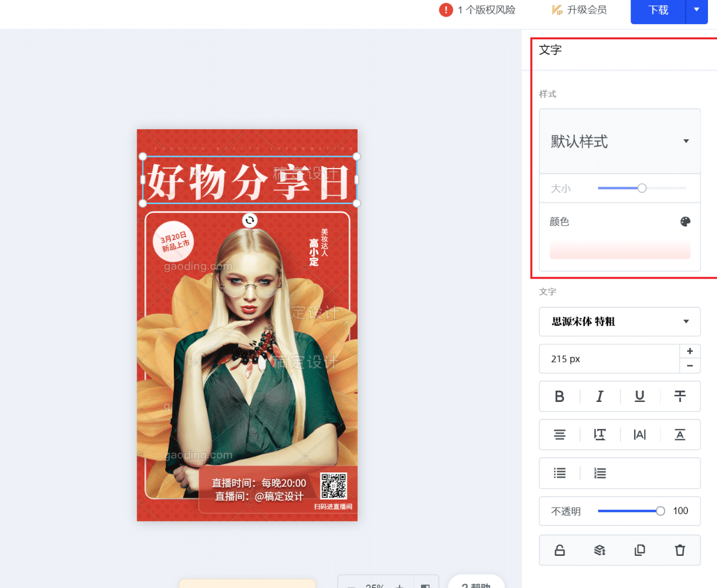Open text vertical alignment option
This screenshot has height=588, width=717.
tap(680, 435)
